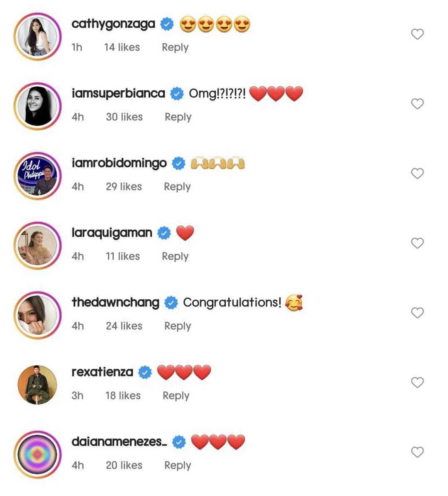Like iamrobidomingo's comment with the heart

click(x=417, y=174)
